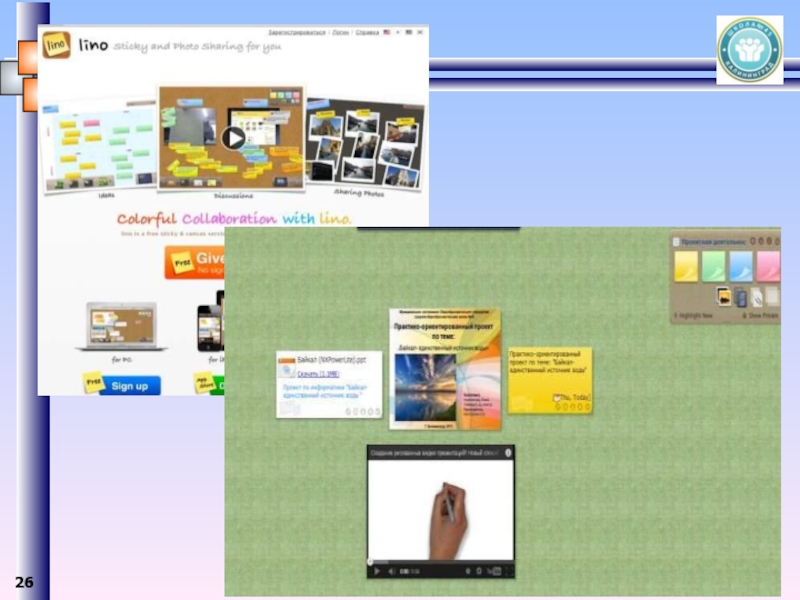
Task: Click the add video filmstrip icon in palette
Action: [x=741, y=297]
